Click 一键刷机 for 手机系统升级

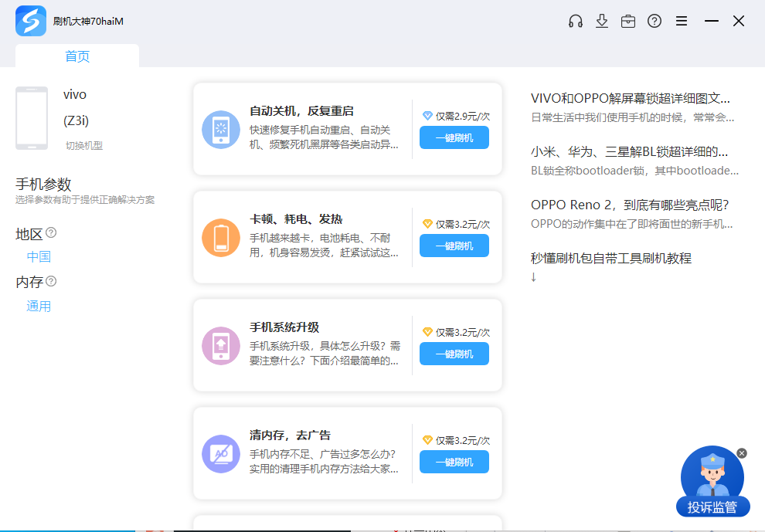454,354
